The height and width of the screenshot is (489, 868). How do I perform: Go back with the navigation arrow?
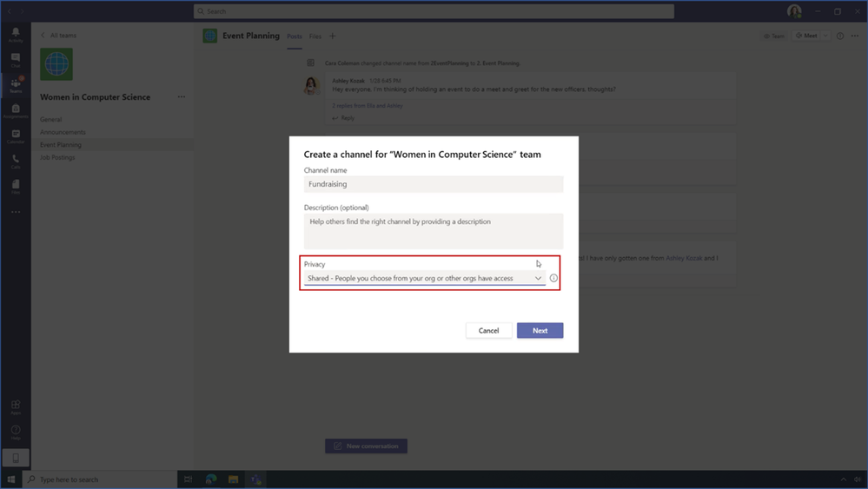point(10,11)
